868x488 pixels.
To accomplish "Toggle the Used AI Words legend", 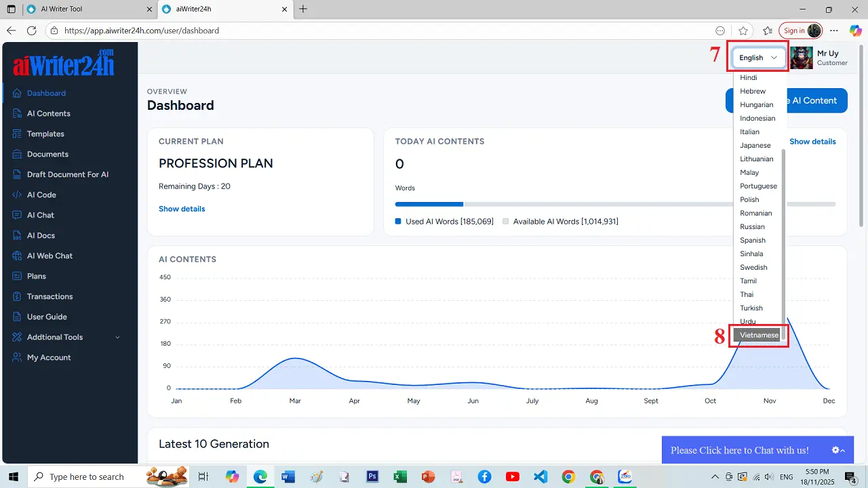I will coord(397,221).
